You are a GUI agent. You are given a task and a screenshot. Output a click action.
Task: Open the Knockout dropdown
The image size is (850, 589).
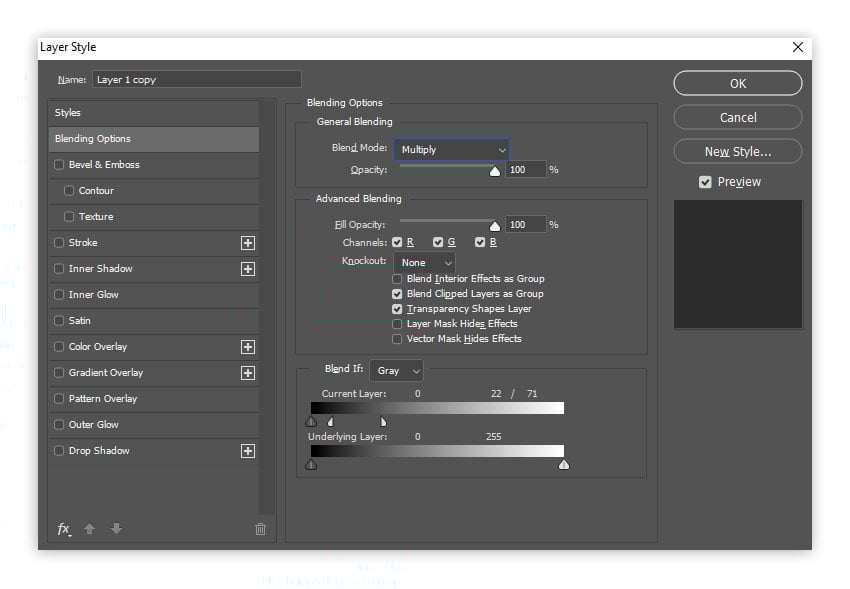pyautogui.click(x=425, y=261)
